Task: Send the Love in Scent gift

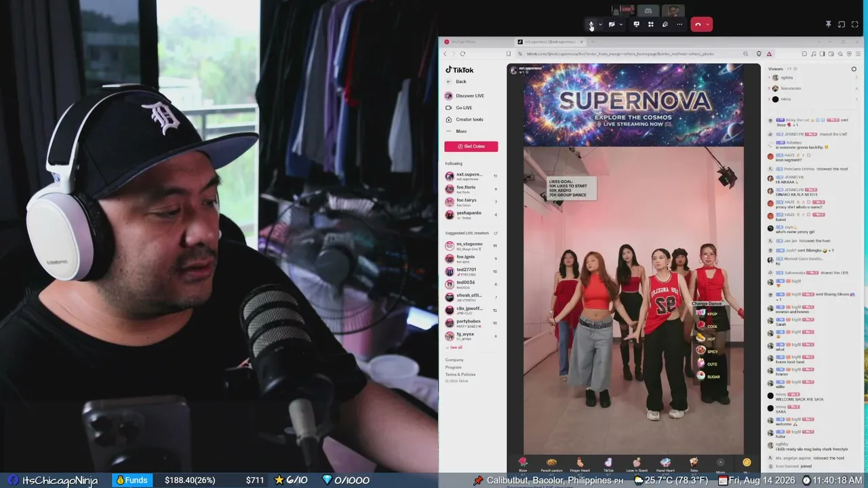Action: 637,464
